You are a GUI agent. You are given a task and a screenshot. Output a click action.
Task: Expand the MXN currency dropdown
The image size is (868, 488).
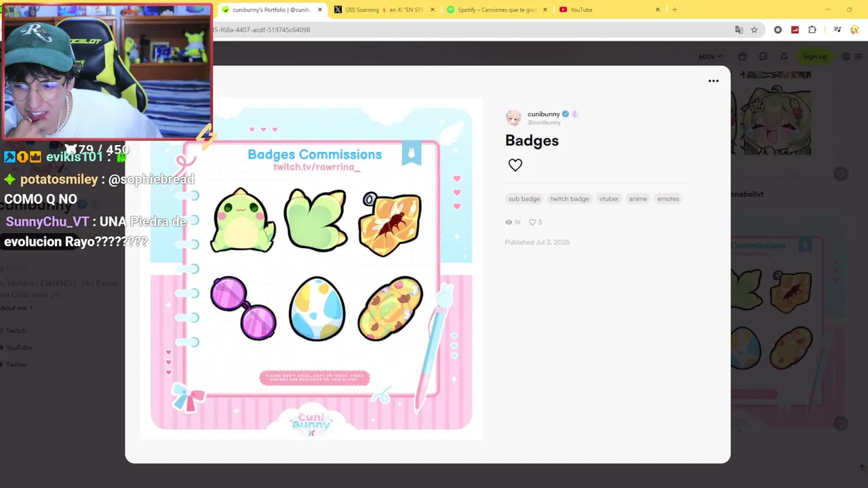pyautogui.click(x=710, y=56)
